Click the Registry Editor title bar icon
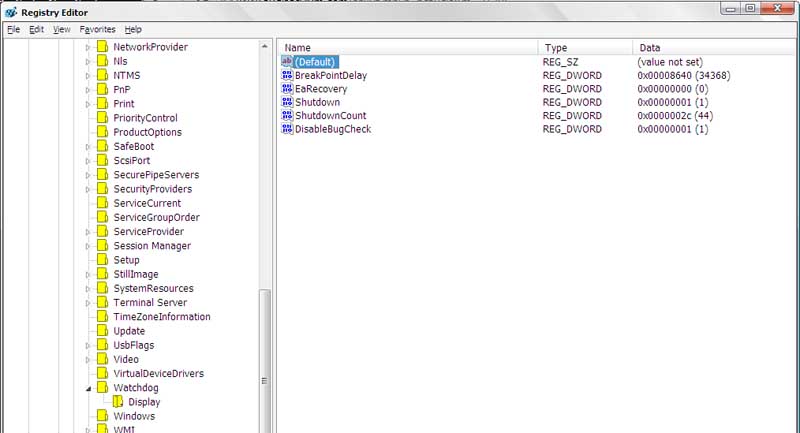Screen dimensions: 800x433 pos(11,12)
